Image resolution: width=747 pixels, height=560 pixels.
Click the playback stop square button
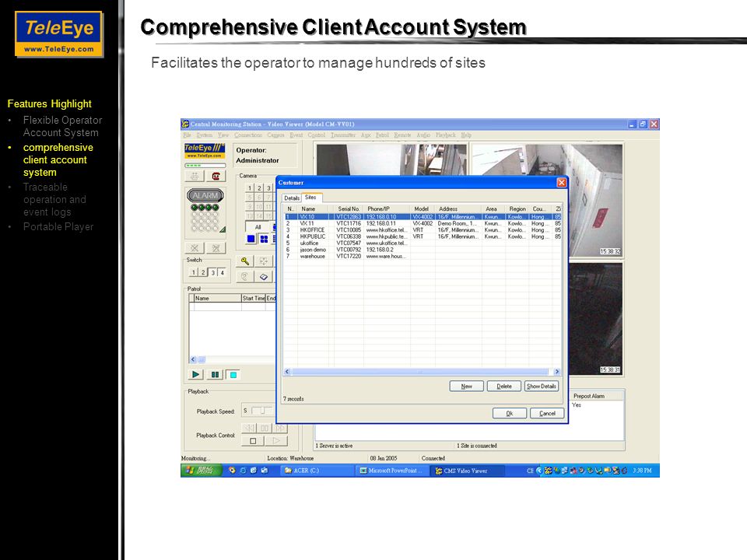[x=253, y=441]
